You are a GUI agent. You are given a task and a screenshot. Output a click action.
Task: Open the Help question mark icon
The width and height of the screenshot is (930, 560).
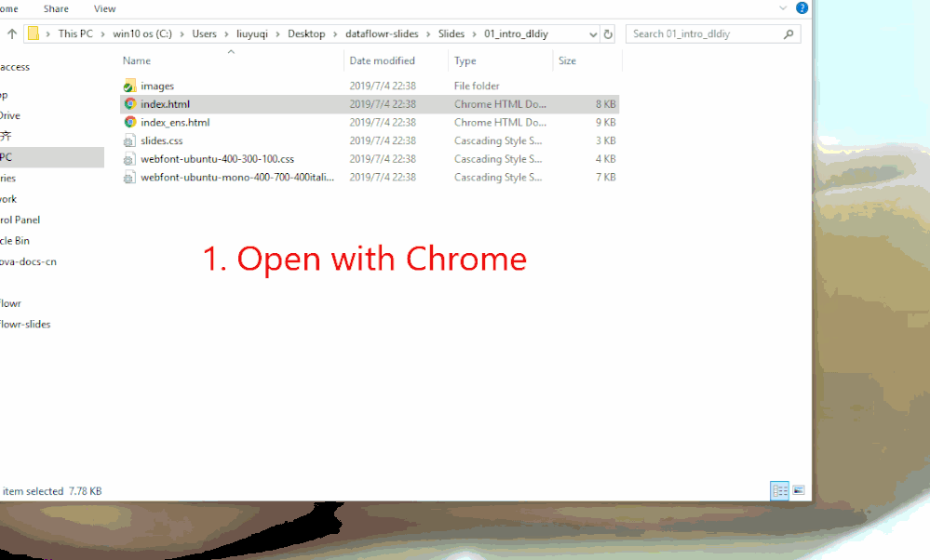802,7
